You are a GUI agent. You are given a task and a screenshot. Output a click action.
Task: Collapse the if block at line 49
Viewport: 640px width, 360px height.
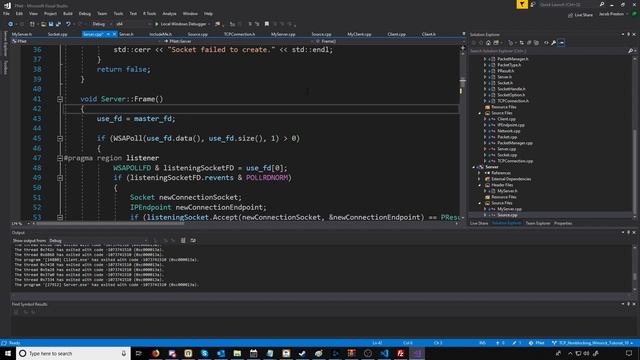point(60,178)
